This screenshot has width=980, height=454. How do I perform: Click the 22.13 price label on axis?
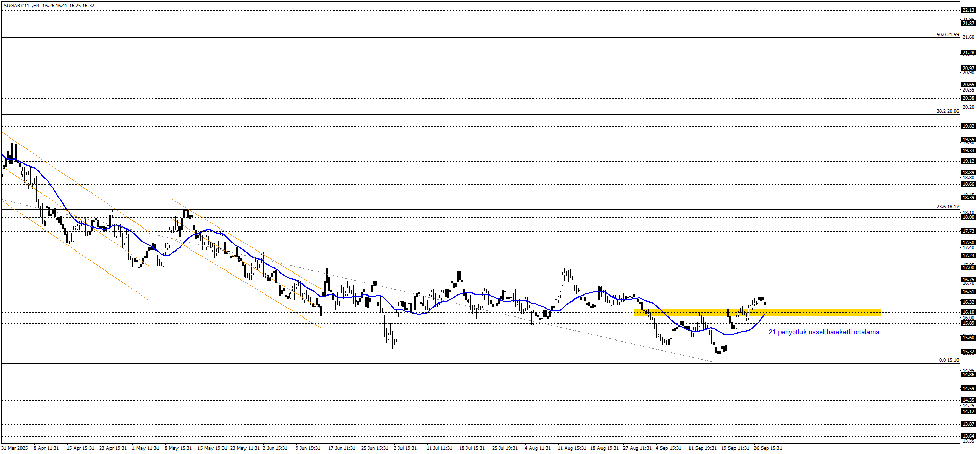pyautogui.click(x=968, y=10)
